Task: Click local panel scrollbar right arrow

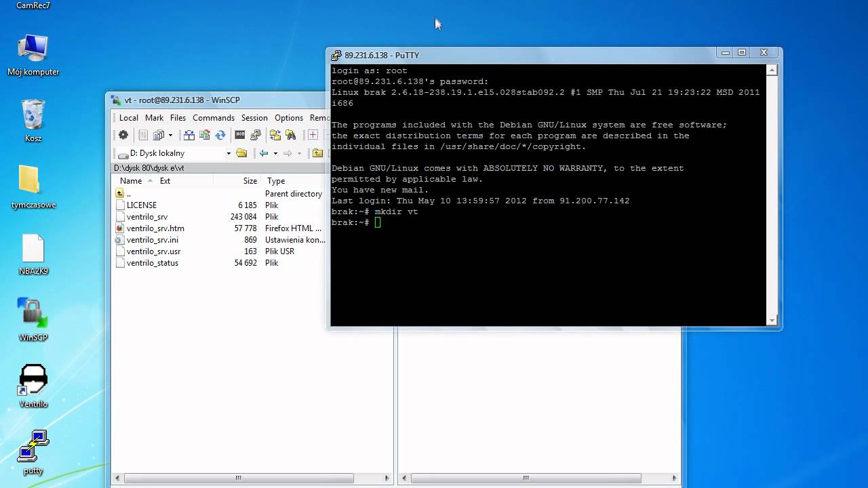Action: 387,479
